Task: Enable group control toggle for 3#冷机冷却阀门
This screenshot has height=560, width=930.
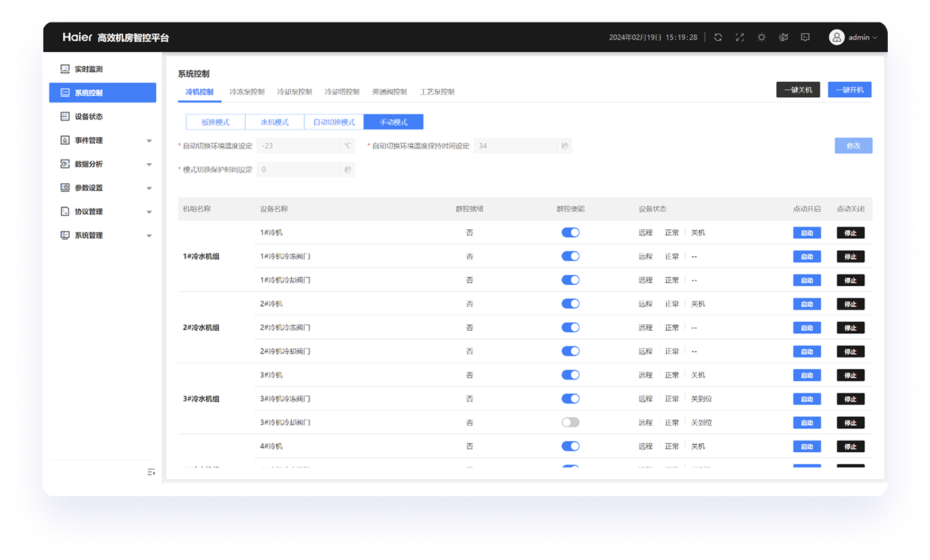Action: pos(570,423)
